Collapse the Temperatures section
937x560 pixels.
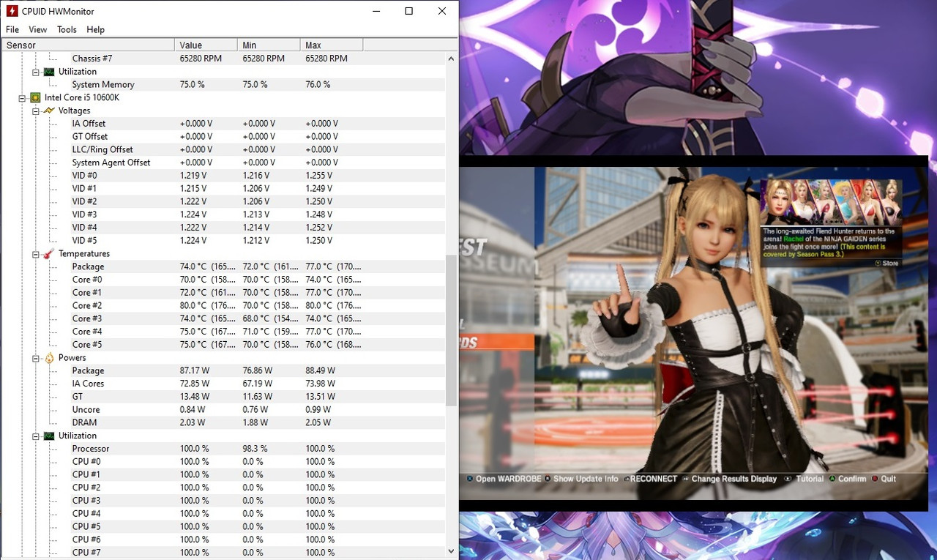pyautogui.click(x=36, y=254)
